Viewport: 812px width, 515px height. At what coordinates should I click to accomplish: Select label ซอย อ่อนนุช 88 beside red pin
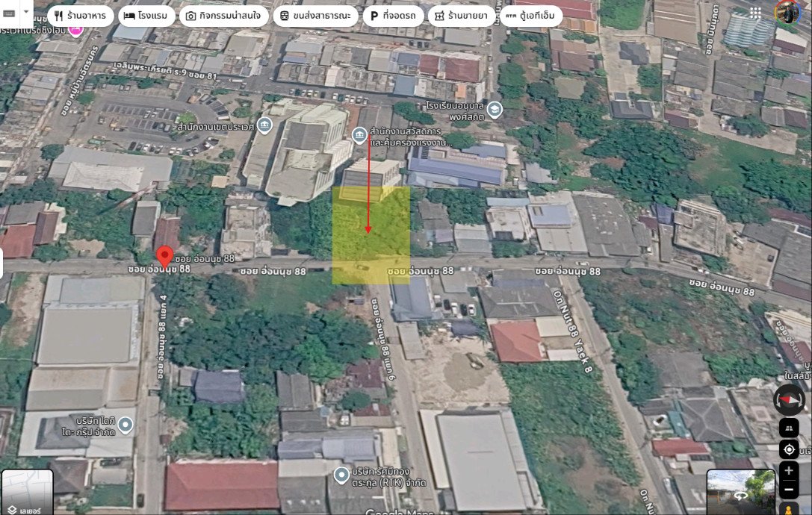pyautogui.click(x=205, y=258)
